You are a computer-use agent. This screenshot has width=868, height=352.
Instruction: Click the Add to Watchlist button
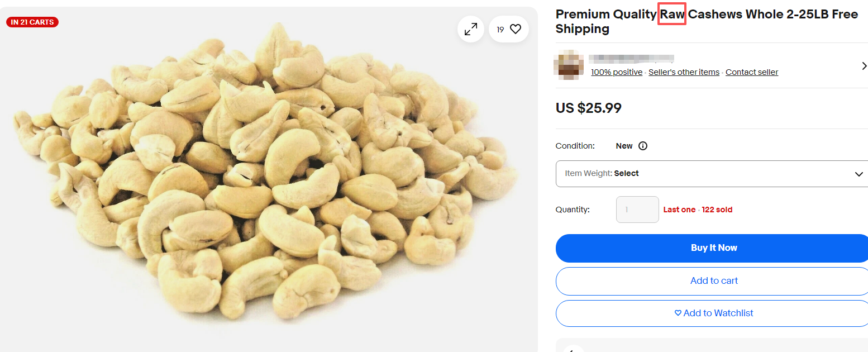(713, 313)
